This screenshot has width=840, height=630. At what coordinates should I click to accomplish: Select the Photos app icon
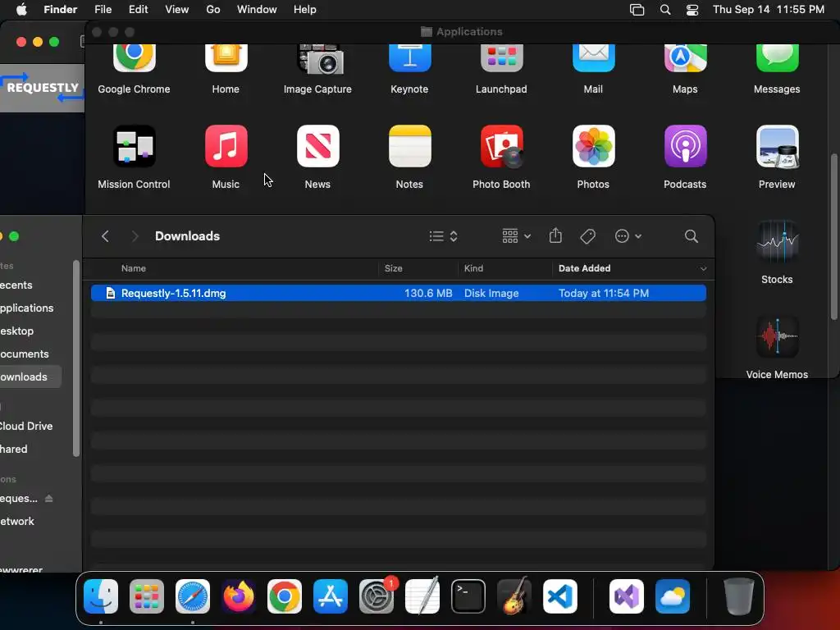pos(593,146)
